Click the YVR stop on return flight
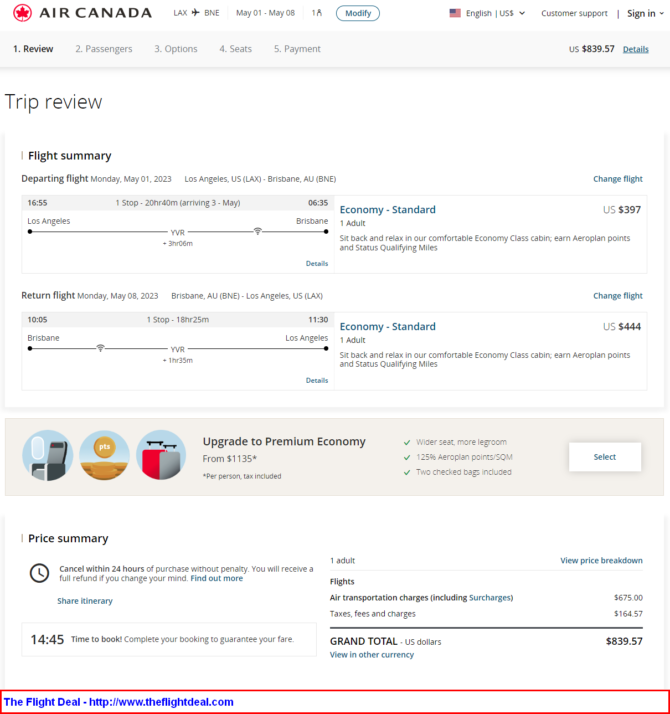The height and width of the screenshot is (714, 670). pyautogui.click(x=178, y=350)
